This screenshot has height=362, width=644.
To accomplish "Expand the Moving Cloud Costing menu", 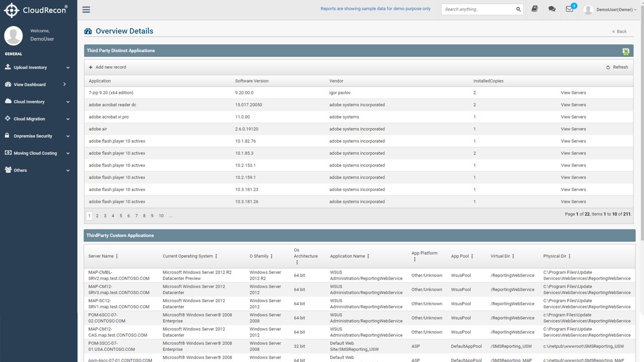I will tap(68, 153).
